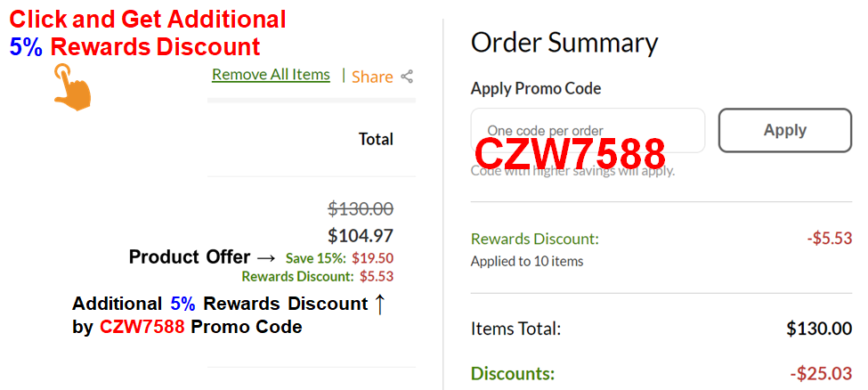The image size is (868, 390).
Task: Click the Rewards Discount $5.53 item line
Action: click(318, 276)
